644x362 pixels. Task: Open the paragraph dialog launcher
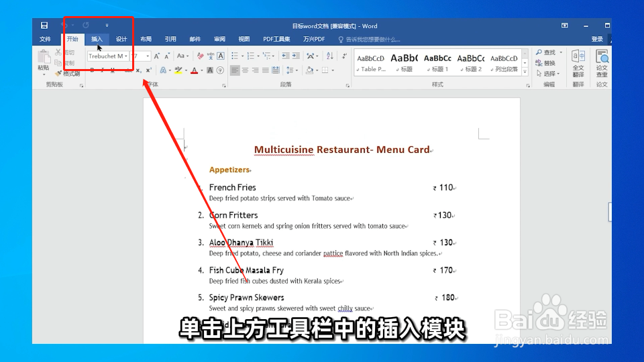point(347,85)
